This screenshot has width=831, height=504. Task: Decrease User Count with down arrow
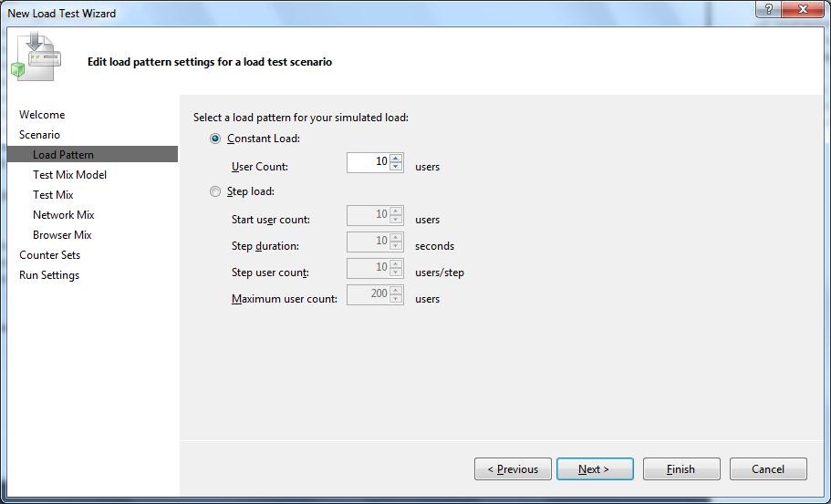tap(396, 167)
